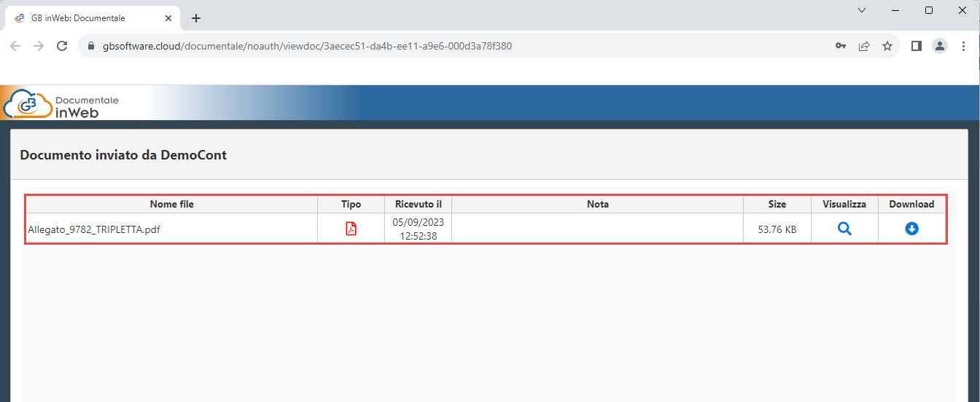Go back to the previous page

pyautogui.click(x=15, y=46)
